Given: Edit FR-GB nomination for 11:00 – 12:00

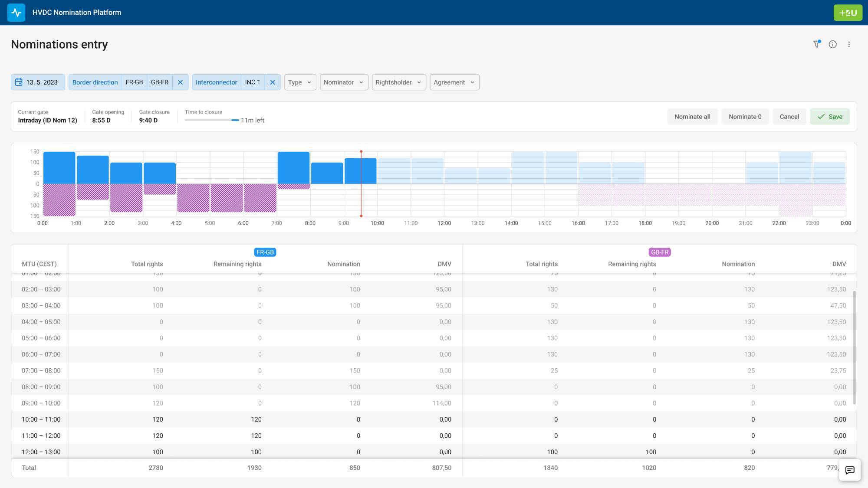Looking at the screenshot, I should [358, 436].
